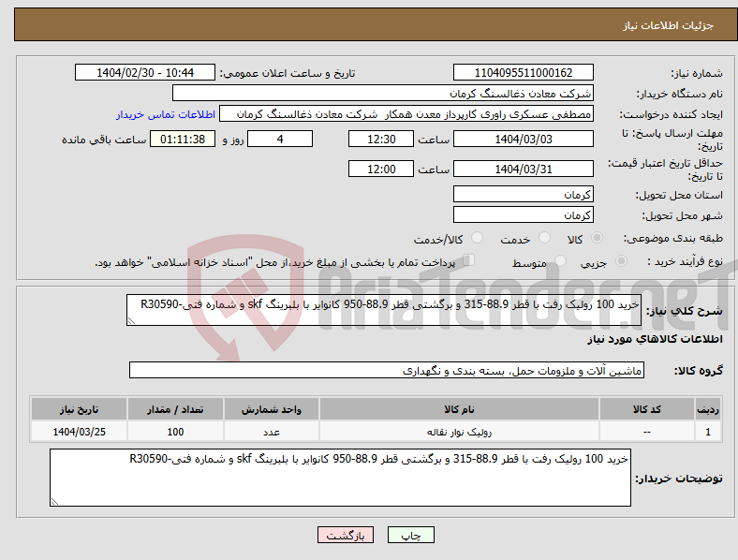
Task: Click the نوع فرآیند خرید label
Action: pyautogui.click(x=685, y=261)
